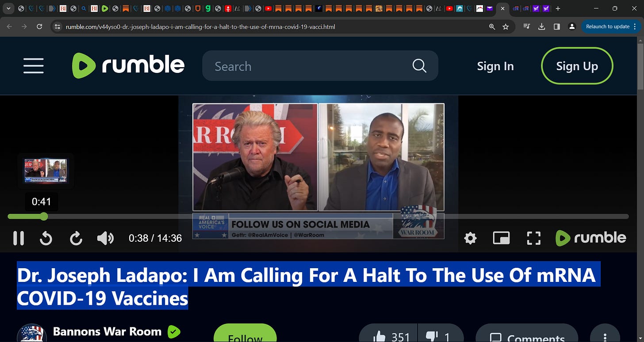Viewport: 644px width, 342px height.
Task: Click the Bannons War Room eagle avatar
Action: click(x=32, y=334)
